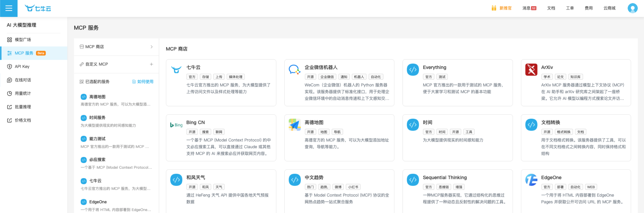
Task: Click the ArXiv card red icon
Action: 531,70
